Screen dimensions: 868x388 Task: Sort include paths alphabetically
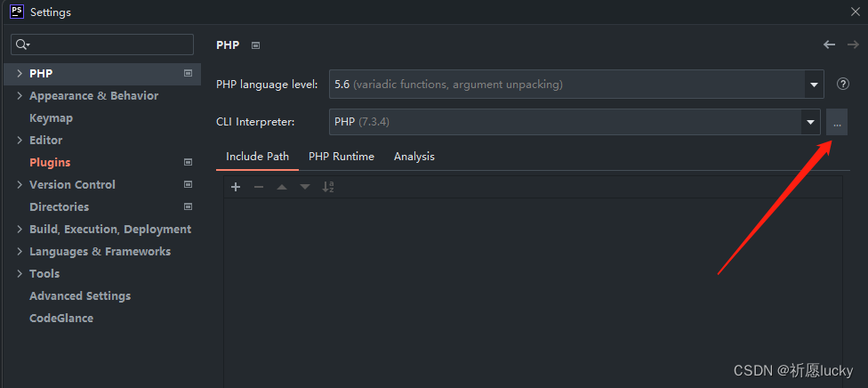point(328,188)
